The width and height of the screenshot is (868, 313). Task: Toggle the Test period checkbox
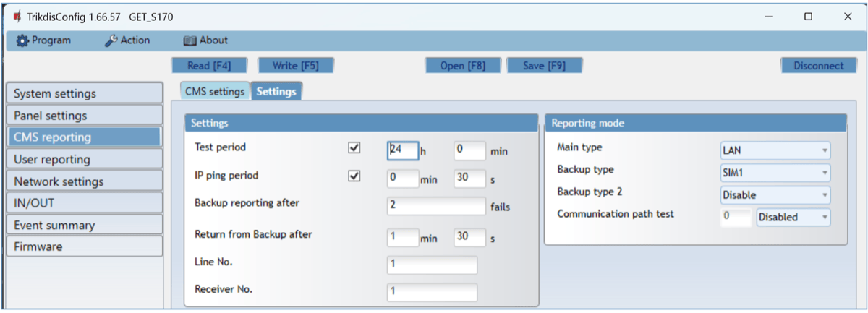(x=354, y=148)
